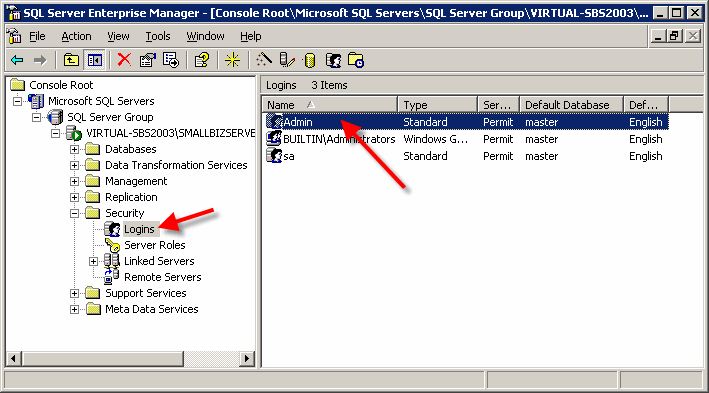Screen dimensions: 709x393
Task: Open the View menu
Action: pyautogui.click(x=118, y=36)
